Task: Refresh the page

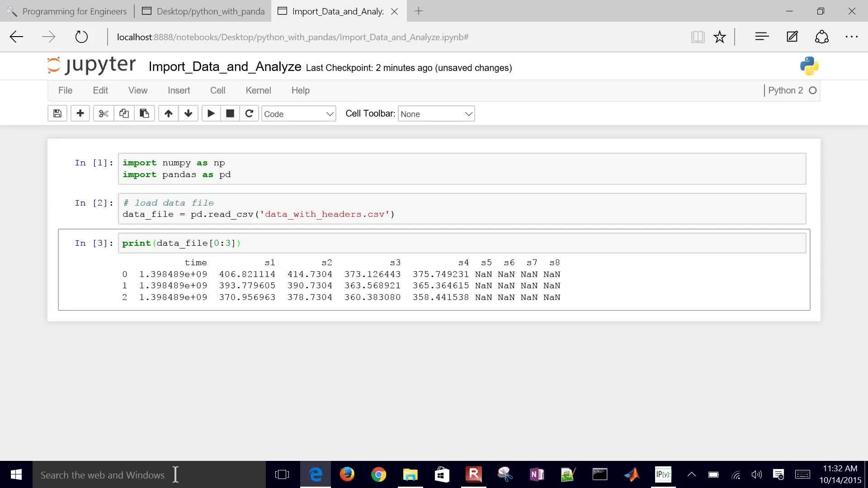Action: pyautogui.click(x=81, y=37)
